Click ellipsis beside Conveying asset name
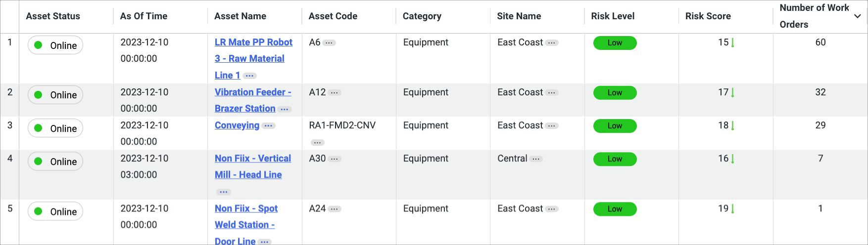The image size is (868, 245). click(x=268, y=126)
